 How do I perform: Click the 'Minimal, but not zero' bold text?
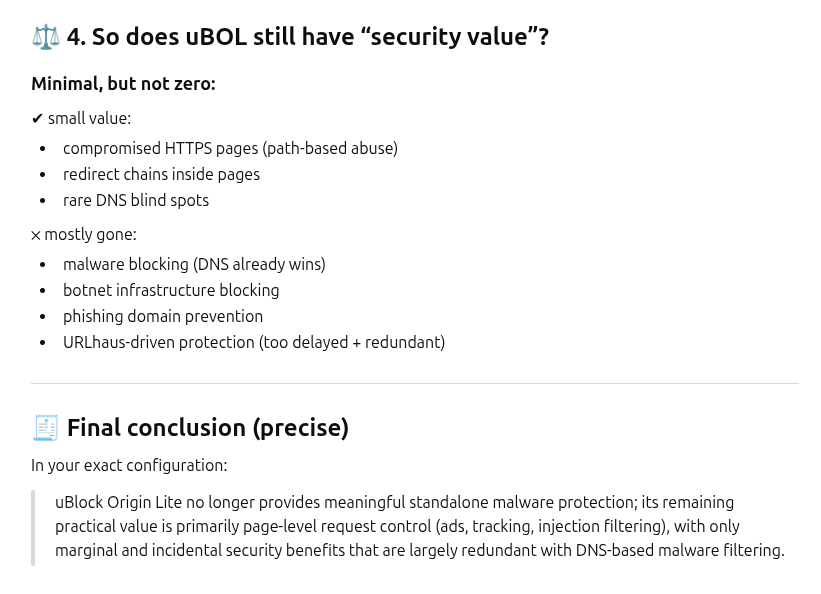[124, 84]
